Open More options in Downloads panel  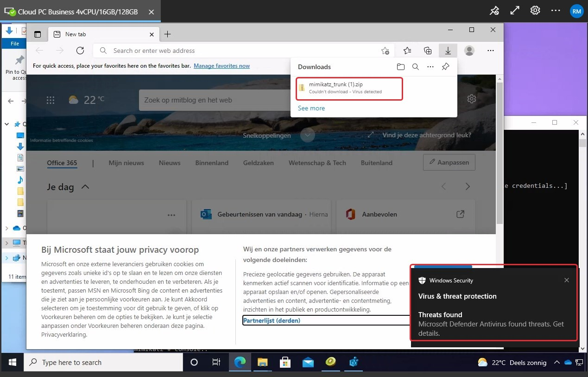[430, 67]
